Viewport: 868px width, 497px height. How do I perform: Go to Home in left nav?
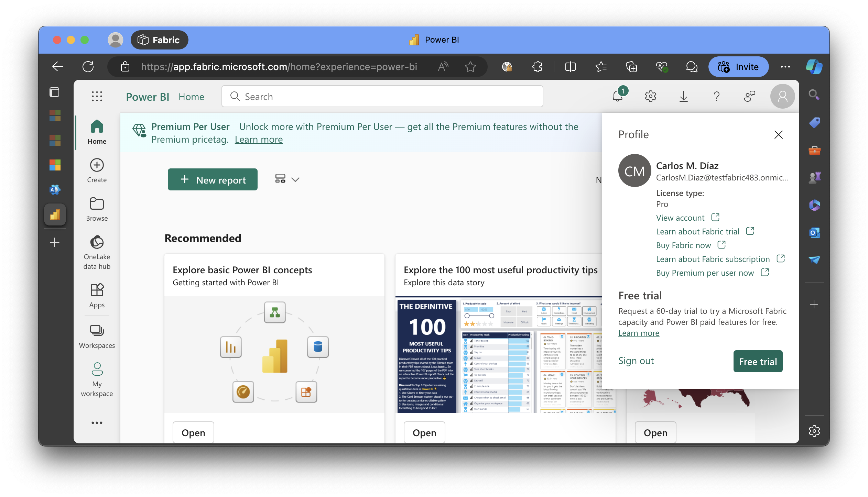click(x=97, y=132)
